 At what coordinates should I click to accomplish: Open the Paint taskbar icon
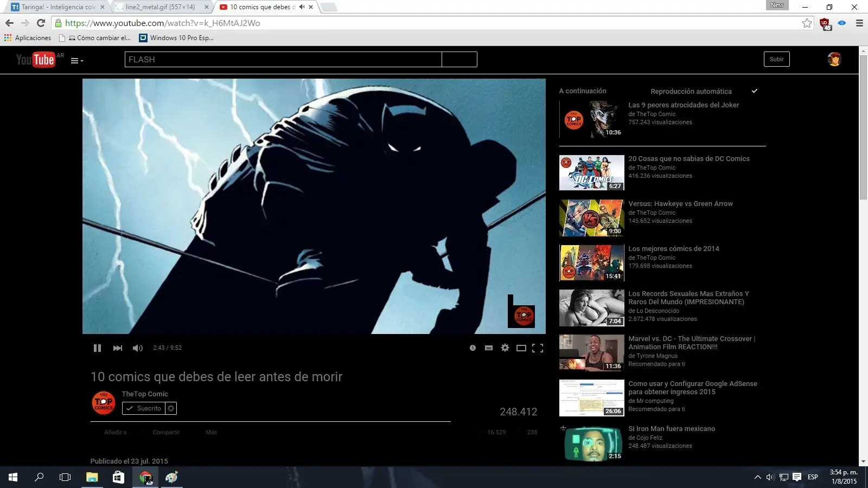172,477
